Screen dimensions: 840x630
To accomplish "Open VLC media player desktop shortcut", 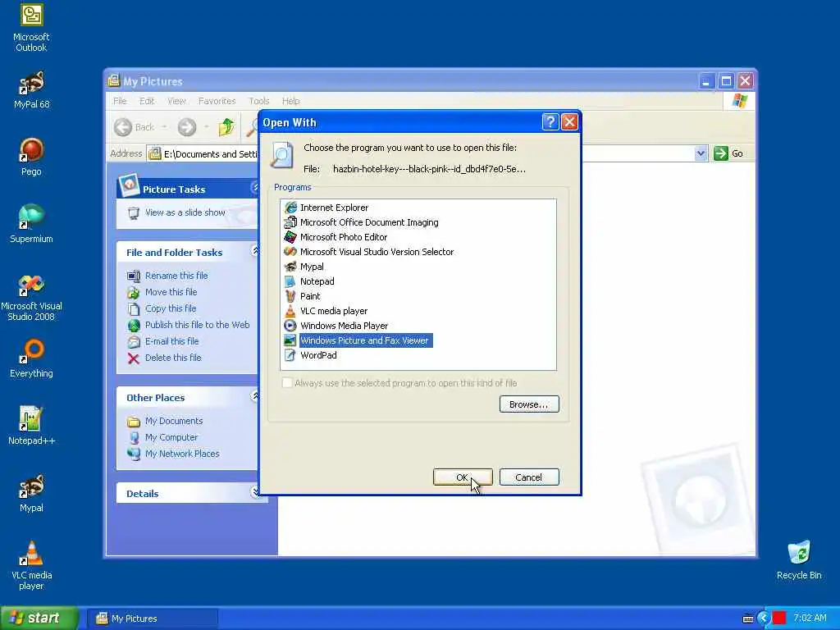I will [31, 566].
